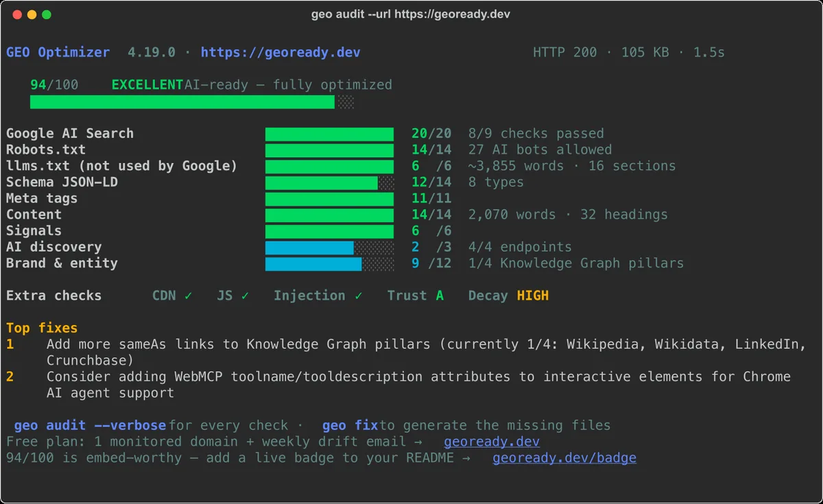Click 'AI-ready — fully optimized' text
Screen dimensions: 823x504
[x=288, y=85]
